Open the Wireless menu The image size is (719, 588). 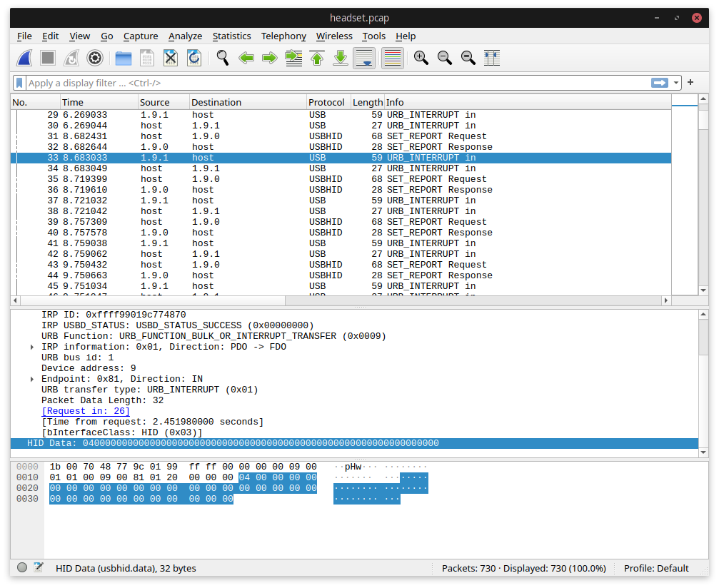click(x=334, y=36)
